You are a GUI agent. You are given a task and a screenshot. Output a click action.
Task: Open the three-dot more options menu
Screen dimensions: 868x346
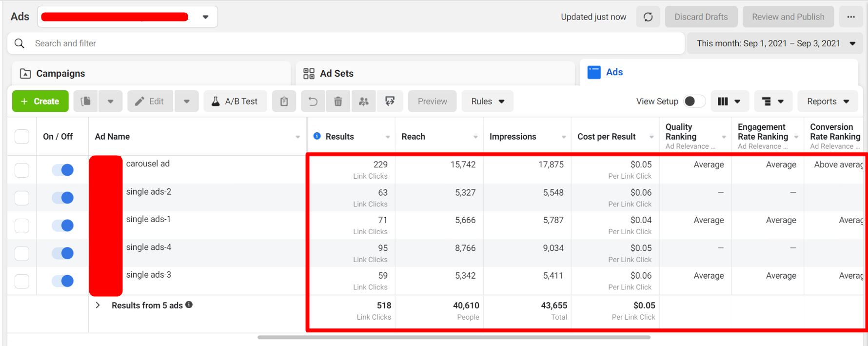pos(851,17)
